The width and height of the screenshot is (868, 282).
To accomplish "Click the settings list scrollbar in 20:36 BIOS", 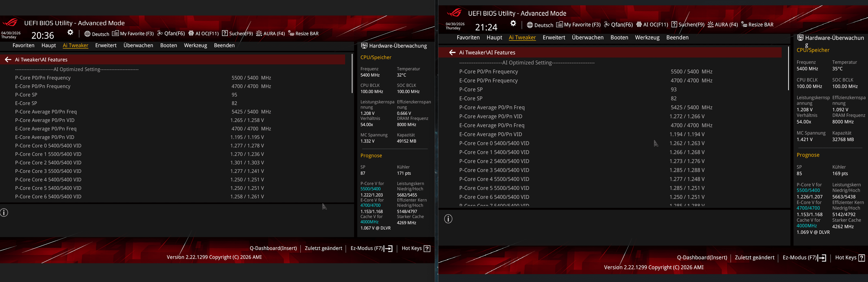I will (352, 73).
